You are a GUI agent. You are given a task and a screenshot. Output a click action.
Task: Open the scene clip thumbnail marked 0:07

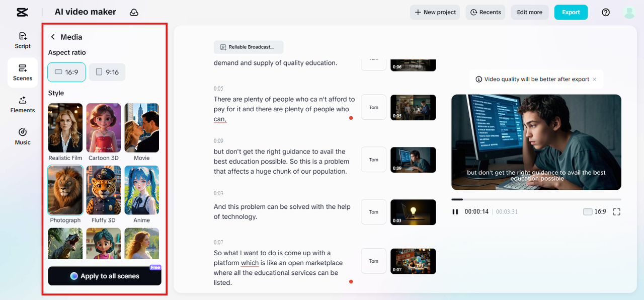(x=413, y=261)
